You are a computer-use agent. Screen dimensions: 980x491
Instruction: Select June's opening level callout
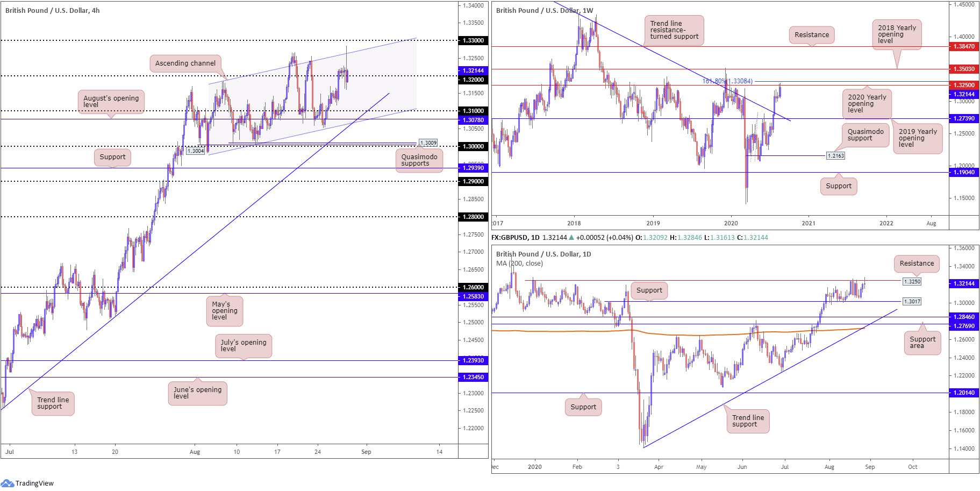(x=198, y=393)
